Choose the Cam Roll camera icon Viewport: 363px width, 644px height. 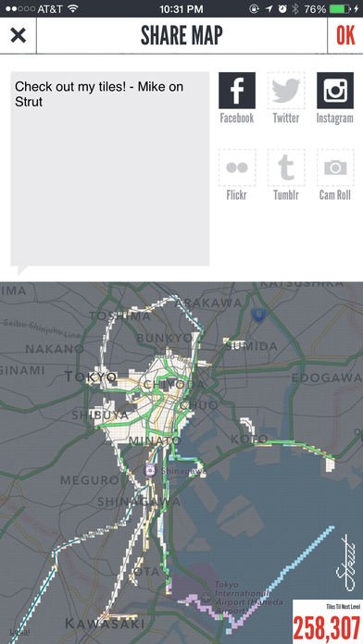click(x=335, y=167)
